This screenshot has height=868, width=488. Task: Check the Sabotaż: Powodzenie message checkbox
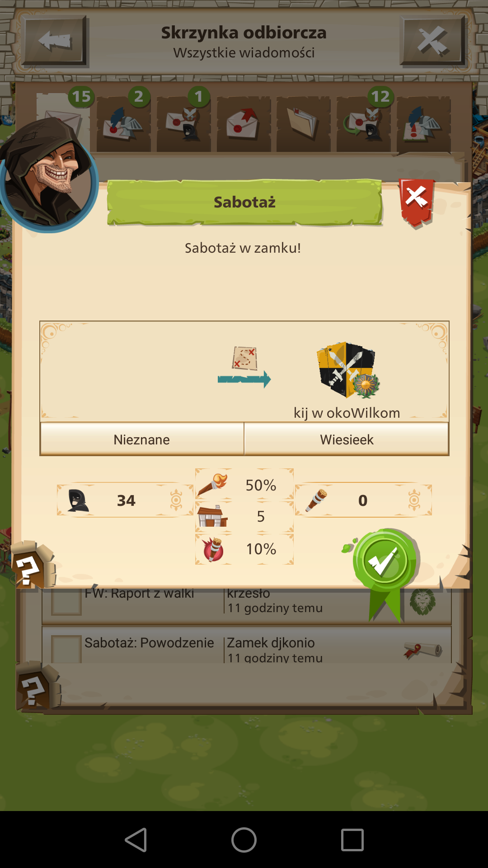66,649
